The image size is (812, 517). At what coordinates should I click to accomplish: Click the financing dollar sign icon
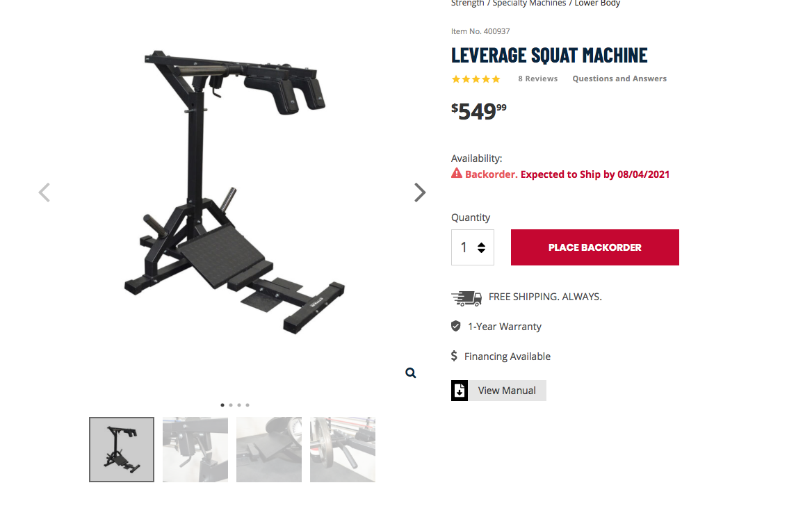(454, 356)
